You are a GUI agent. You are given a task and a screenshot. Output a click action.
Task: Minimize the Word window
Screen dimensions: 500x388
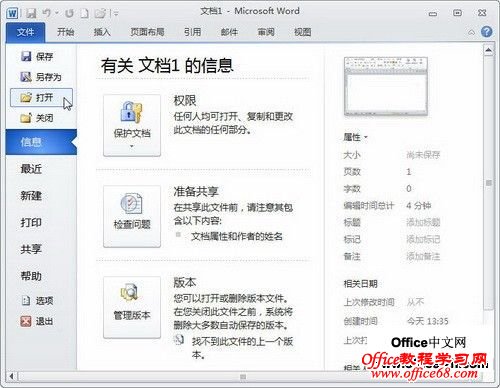[x=433, y=13]
